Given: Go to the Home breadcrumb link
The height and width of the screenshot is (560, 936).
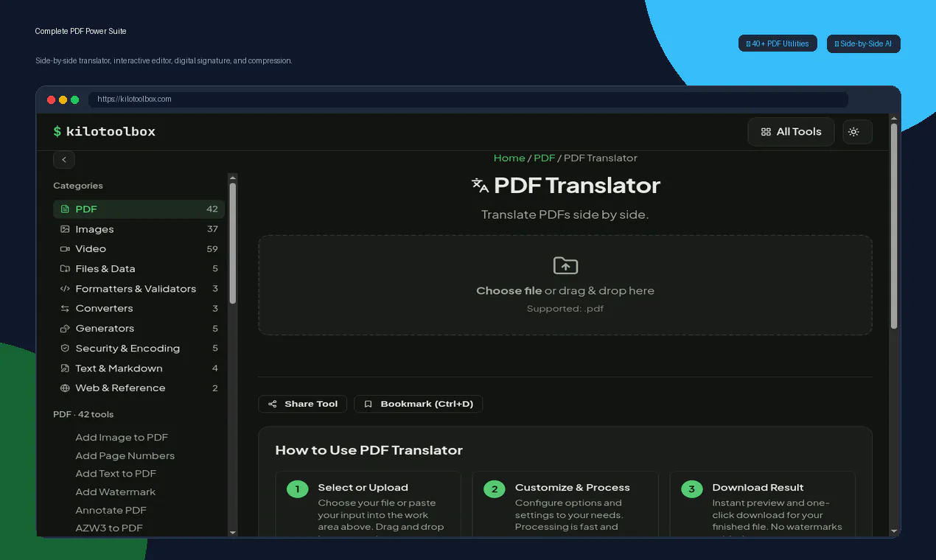Looking at the screenshot, I should tap(509, 158).
